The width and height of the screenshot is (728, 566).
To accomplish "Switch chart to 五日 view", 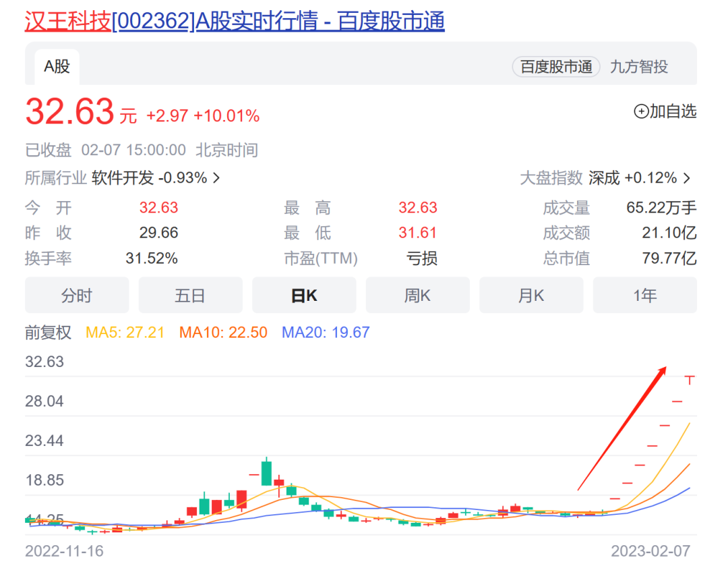I will click(190, 295).
